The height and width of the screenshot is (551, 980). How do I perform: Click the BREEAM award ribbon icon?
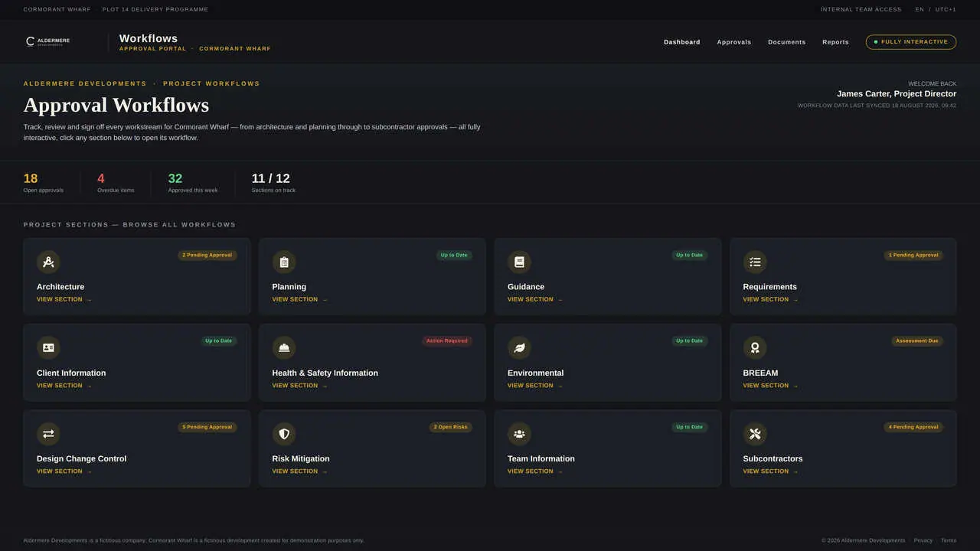coord(755,348)
